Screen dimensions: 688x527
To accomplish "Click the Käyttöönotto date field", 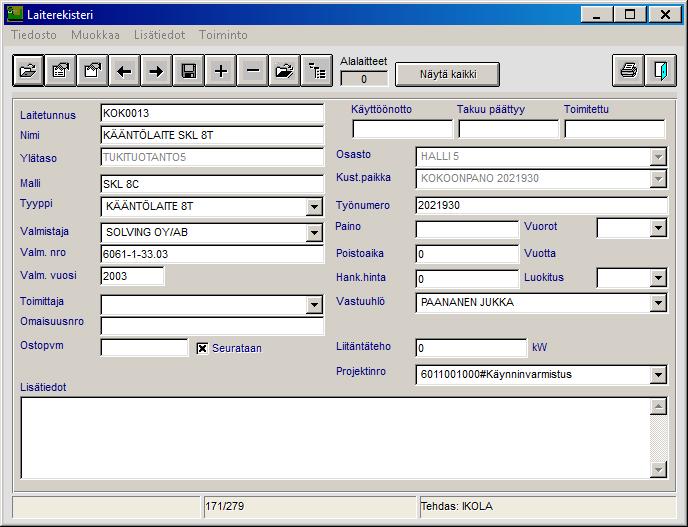I will click(x=402, y=129).
